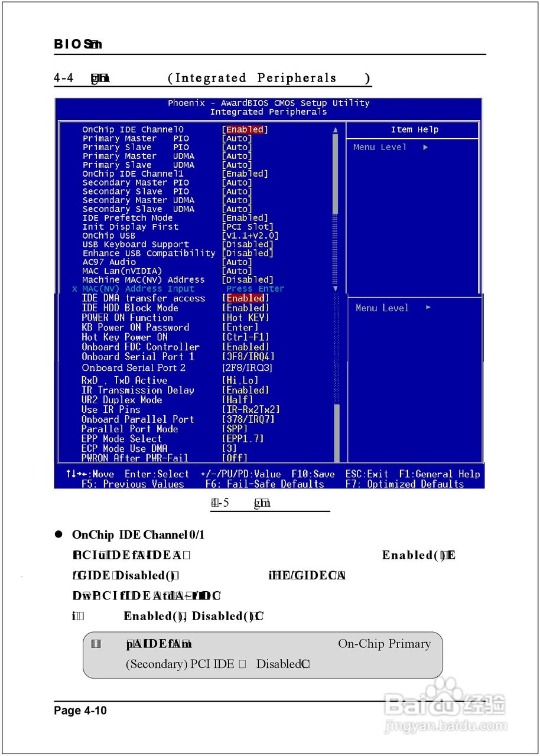Select the [3F8/IRQ4] Serial Port 1 value

(x=248, y=357)
